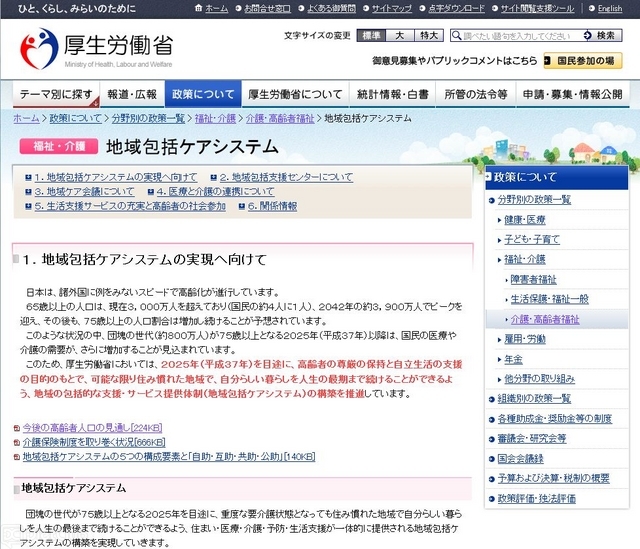
Task: Expand the テーマ別に探す menu
Action: pyautogui.click(x=56, y=95)
